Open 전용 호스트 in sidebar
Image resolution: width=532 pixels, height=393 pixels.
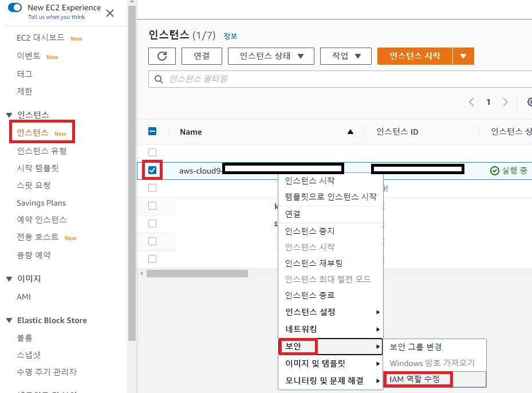coord(38,237)
